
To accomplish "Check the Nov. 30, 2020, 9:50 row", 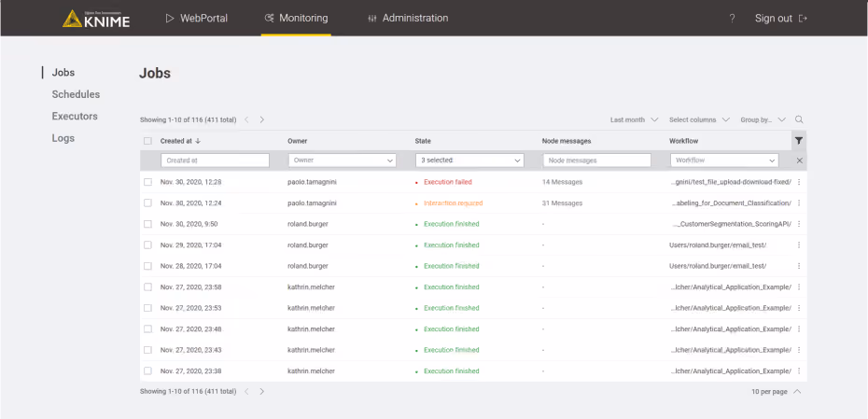I will click(x=147, y=224).
